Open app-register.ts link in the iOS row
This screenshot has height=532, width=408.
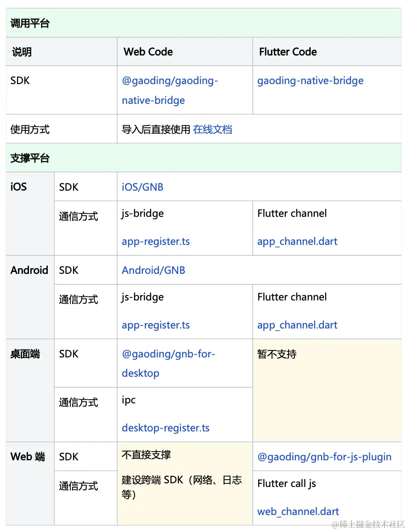155,242
